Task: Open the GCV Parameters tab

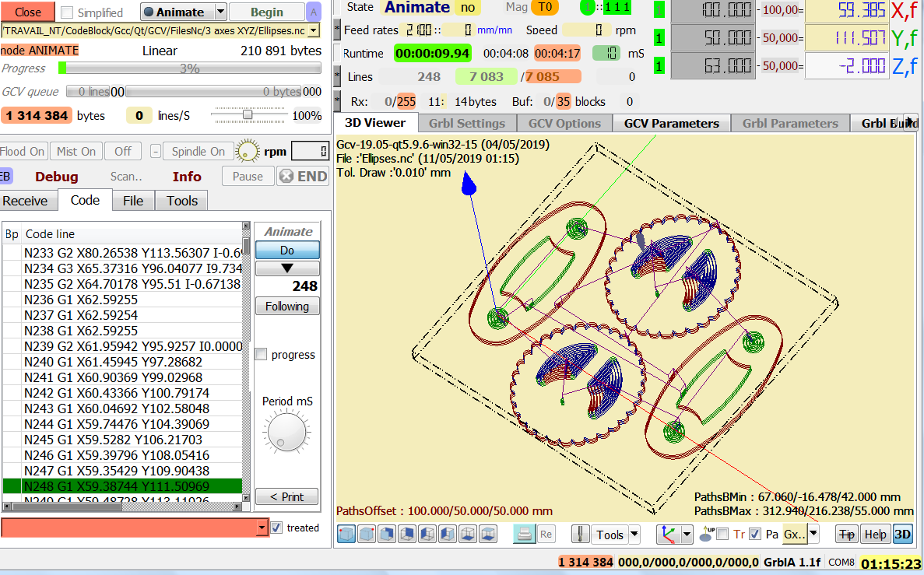Action: click(x=671, y=123)
